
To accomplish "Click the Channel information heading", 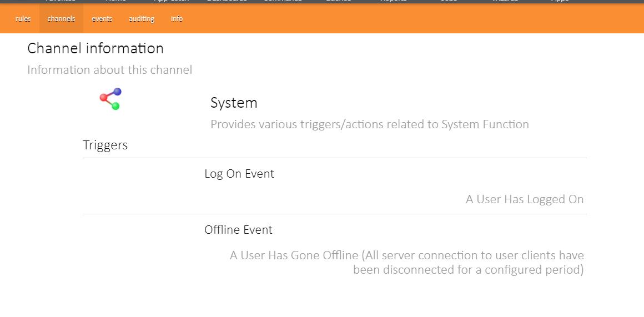I will point(95,49).
